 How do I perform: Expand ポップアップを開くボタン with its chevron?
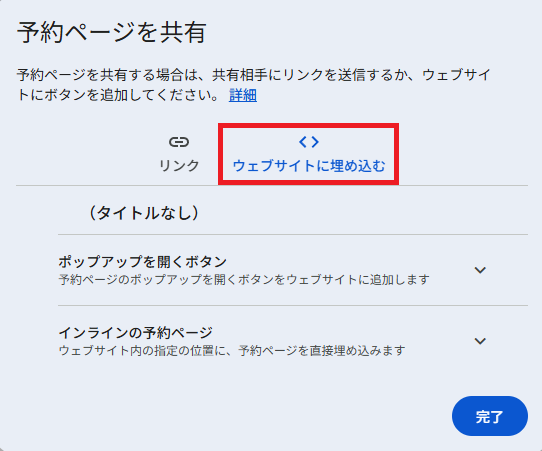click(x=480, y=270)
